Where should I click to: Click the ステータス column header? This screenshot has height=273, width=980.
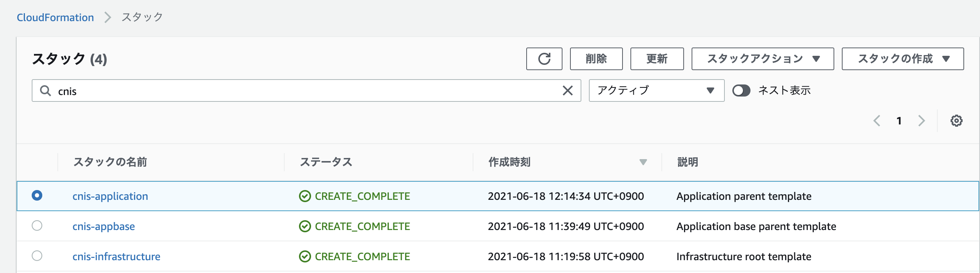click(x=326, y=163)
